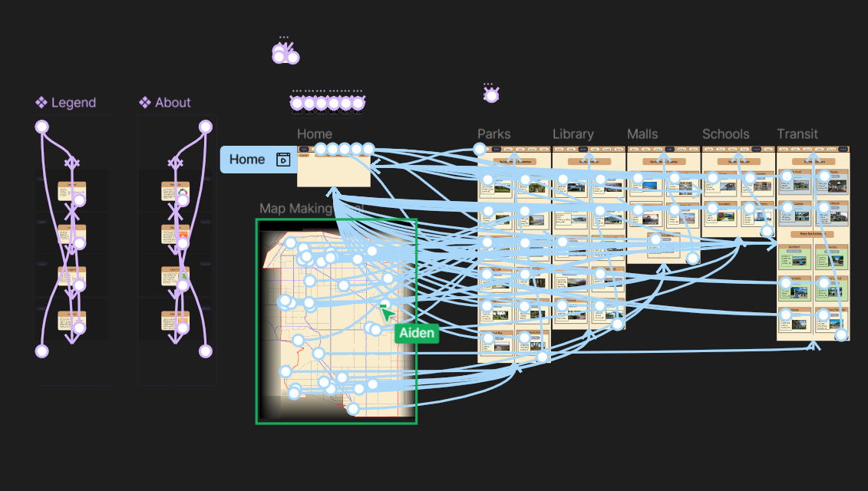The width and height of the screenshot is (868, 491).
Task: Click the play icon in Home flow badge
Action: click(x=283, y=160)
